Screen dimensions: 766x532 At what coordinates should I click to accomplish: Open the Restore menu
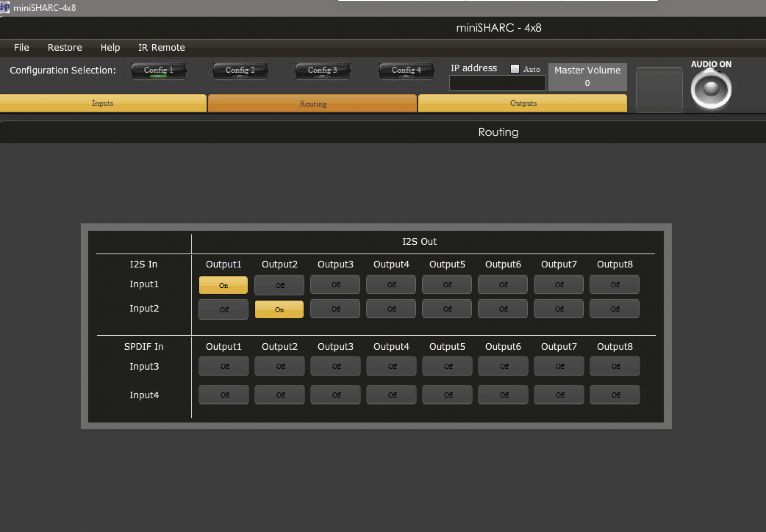65,47
